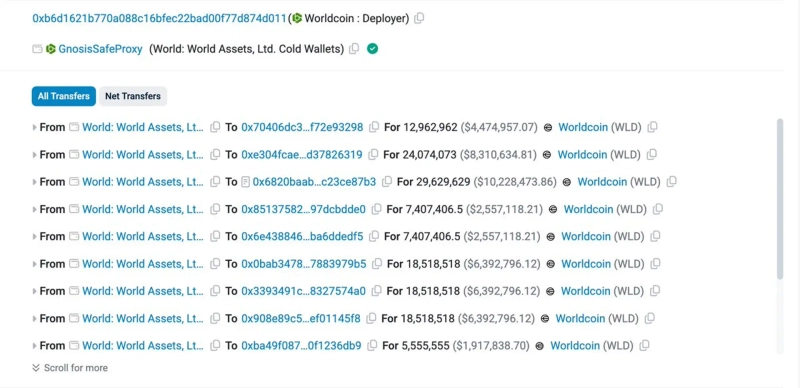Expand the 5,555,555 WLD transfer row
The width and height of the screenshot is (800, 388).
tap(35, 346)
